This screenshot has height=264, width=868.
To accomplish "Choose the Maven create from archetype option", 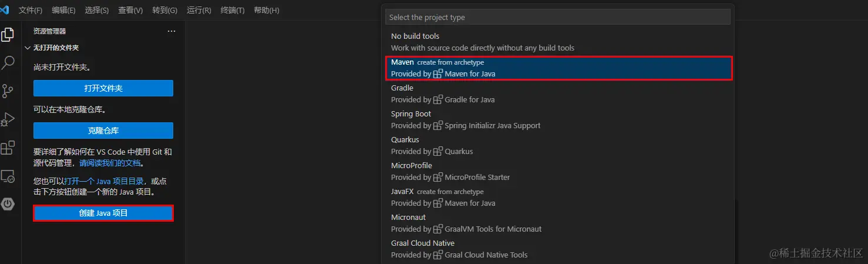I will [x=558, y=68].
